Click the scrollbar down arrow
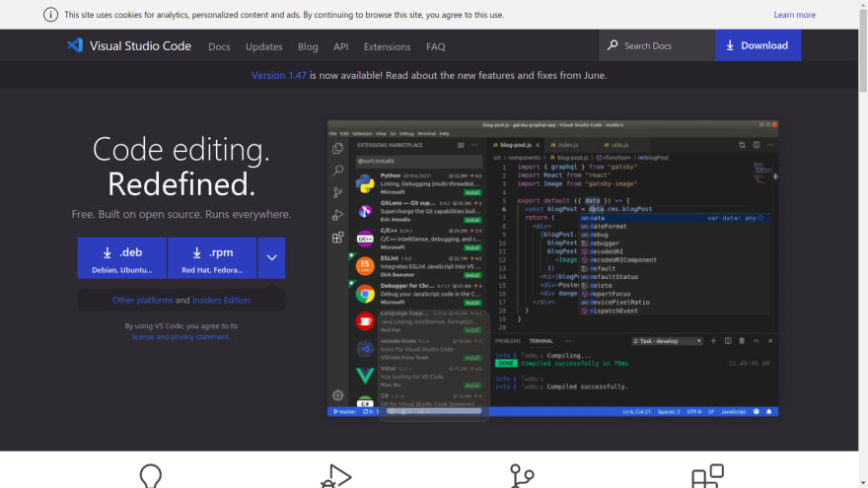Image resolution: width=868 pixels, height=488 pixels. tap(863, 483)
